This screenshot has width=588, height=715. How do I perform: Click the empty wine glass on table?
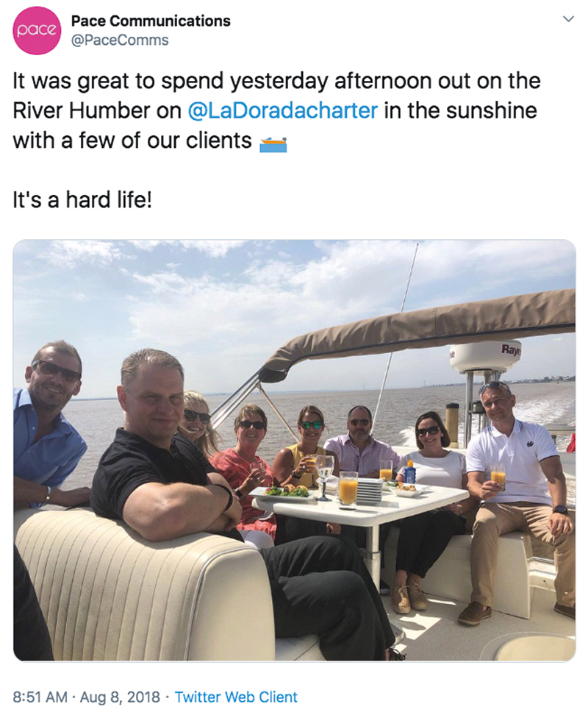point(324,477)
